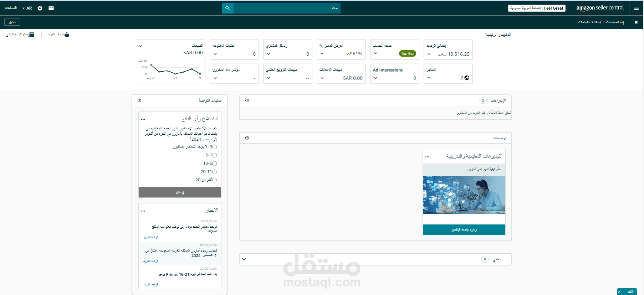This screenshot has width=644, height=295.
Task: Expand the inventory performance index chevron
Action: click(215, 78)
